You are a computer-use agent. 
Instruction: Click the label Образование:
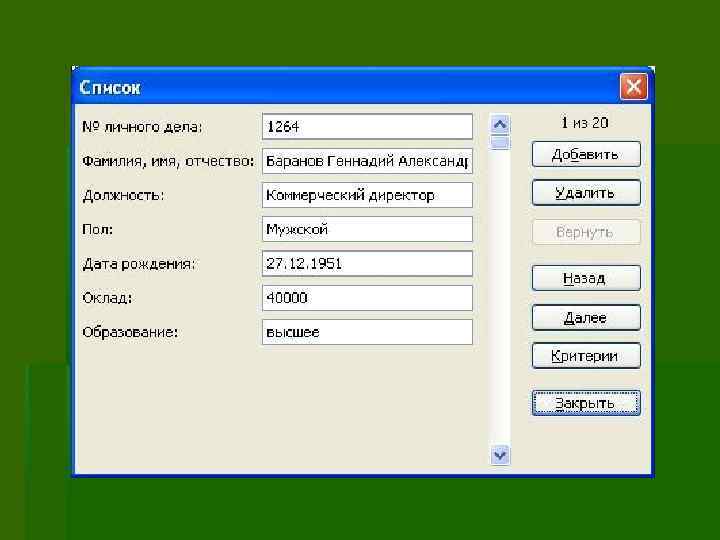pos(130,332)
